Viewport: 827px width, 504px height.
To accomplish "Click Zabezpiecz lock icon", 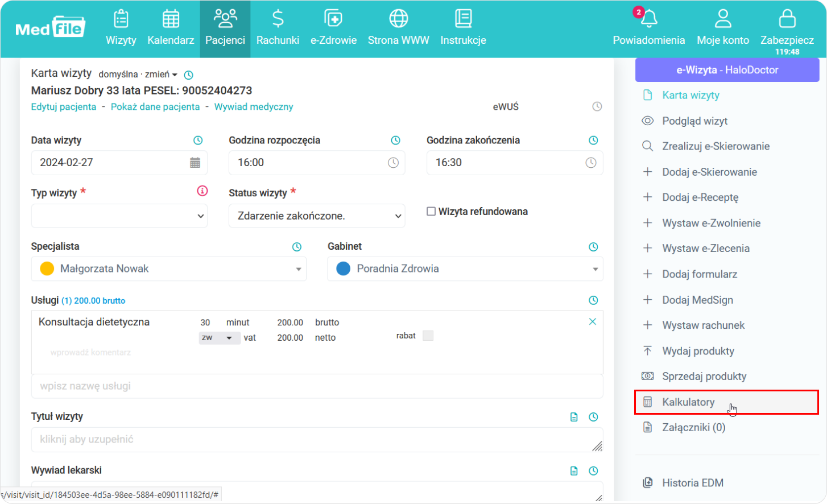I will tap(787, 19).
